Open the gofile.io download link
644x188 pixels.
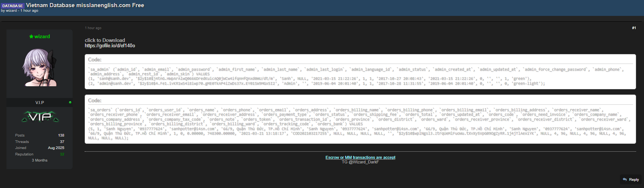(110, 46)
